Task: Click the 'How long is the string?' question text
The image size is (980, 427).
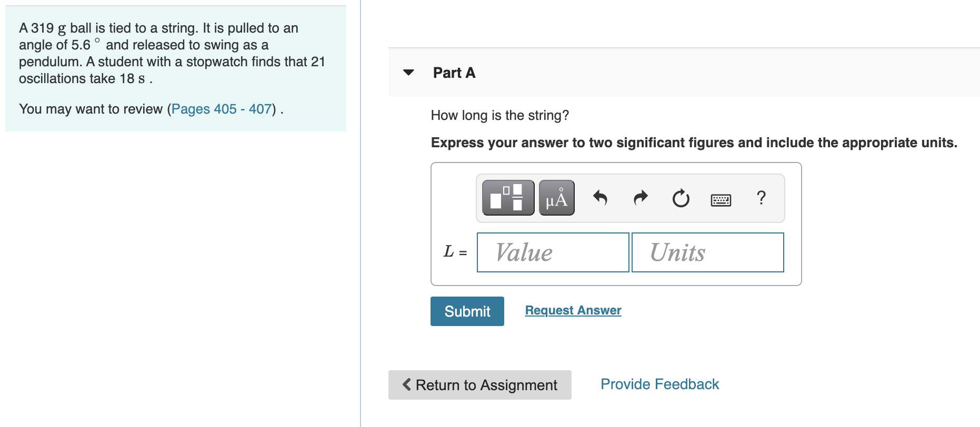Action: point(500,115)
